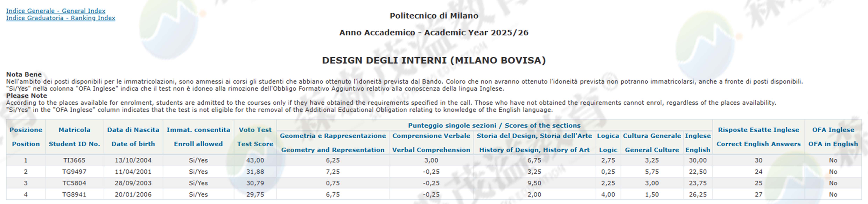
Task: Click the Risposte Esatte Inglese header
Action: 758,137
